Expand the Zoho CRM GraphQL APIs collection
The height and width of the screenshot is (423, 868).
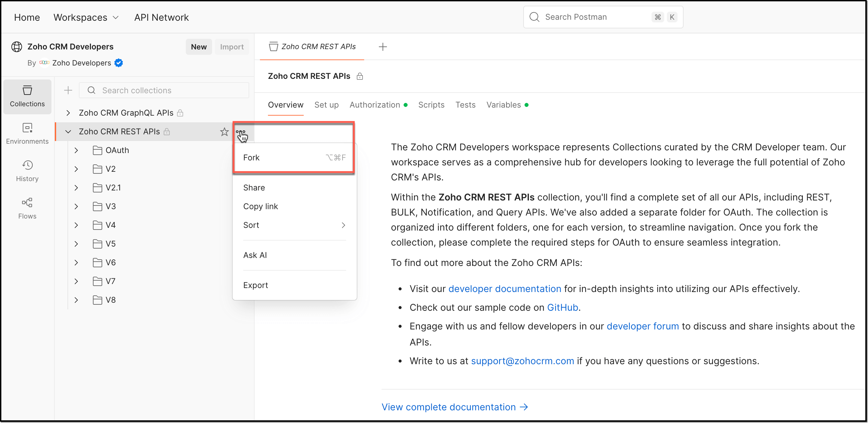point(68,113)
